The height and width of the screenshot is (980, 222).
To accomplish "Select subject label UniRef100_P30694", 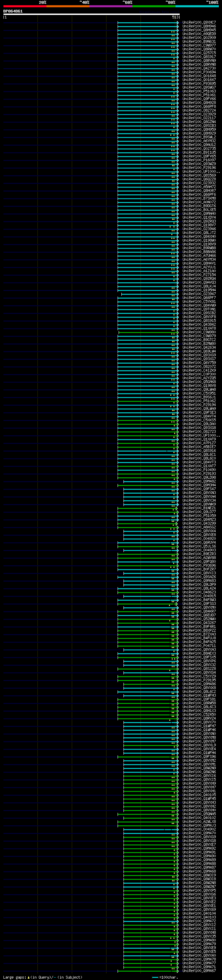I will point(199,72).
